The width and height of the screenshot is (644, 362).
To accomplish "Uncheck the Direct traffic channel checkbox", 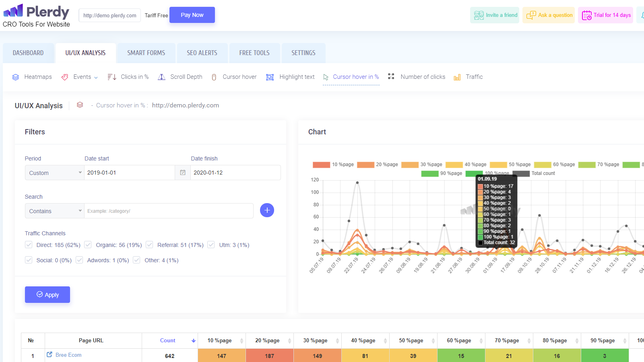I will (29, 245).
